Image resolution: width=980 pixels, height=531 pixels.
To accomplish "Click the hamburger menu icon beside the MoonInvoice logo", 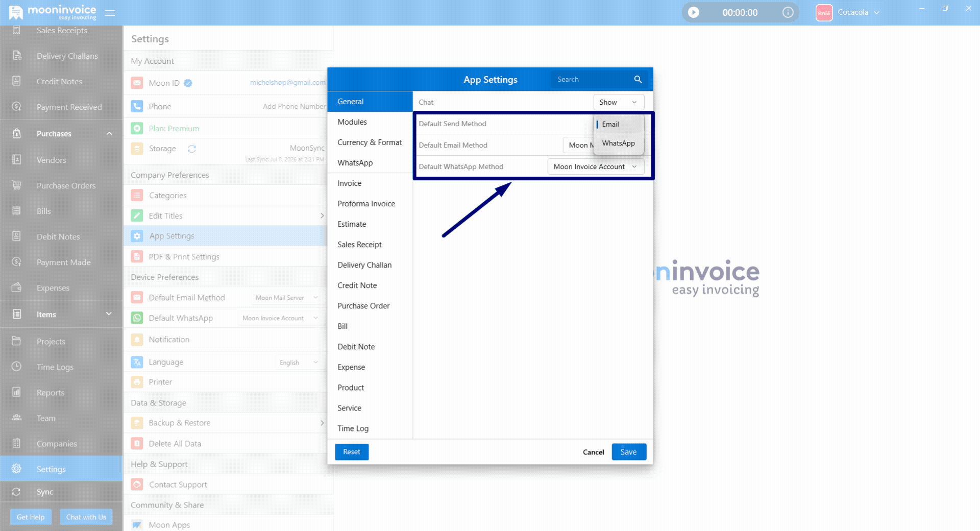I will (110, 13).
